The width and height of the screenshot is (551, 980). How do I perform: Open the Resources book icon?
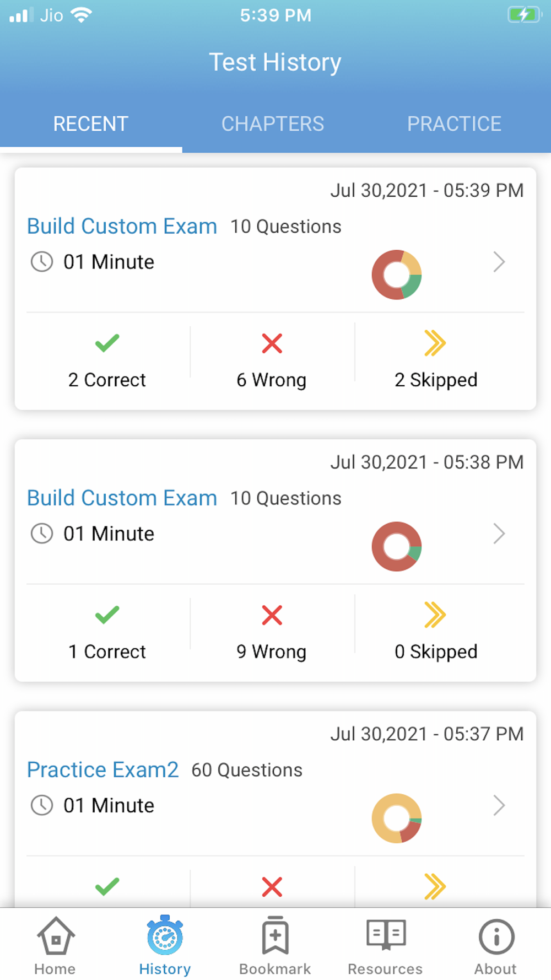pos(386,934)
